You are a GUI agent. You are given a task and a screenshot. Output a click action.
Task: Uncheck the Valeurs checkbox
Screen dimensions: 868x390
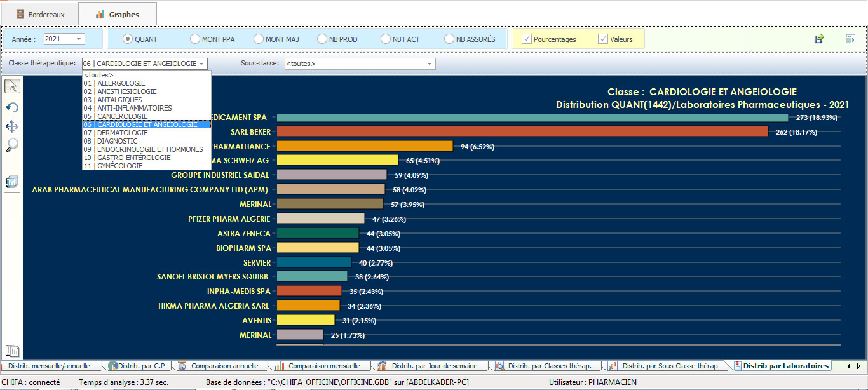603,39
